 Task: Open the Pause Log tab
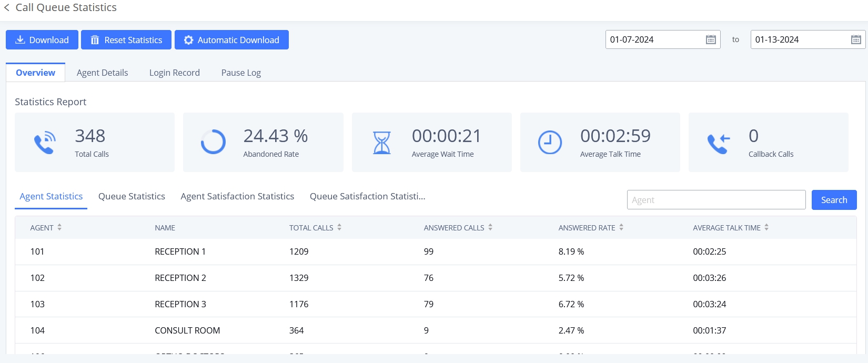(x=241, y=73)
